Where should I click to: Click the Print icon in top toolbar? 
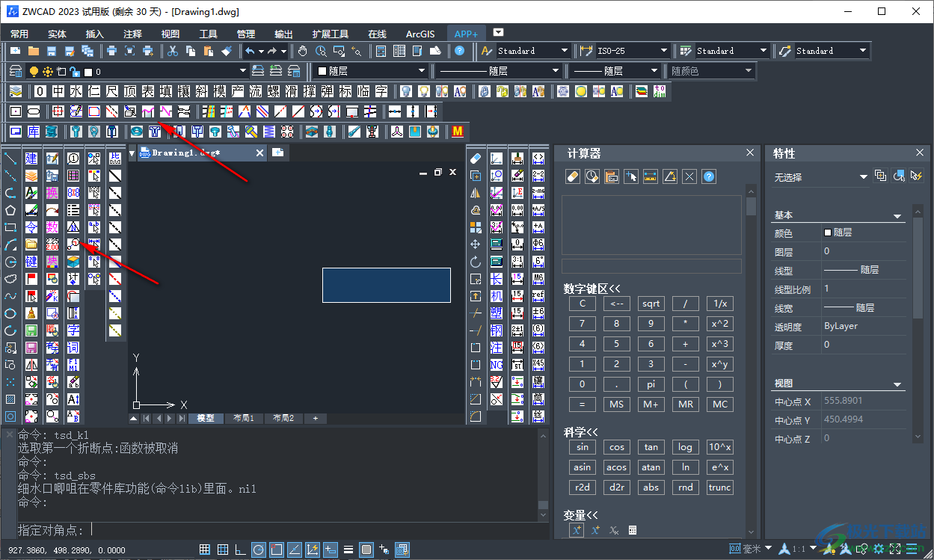(x=111, y=51)
